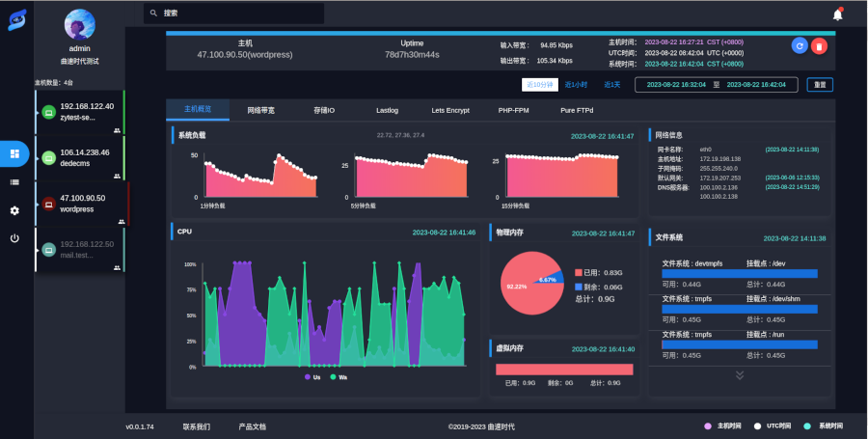This screenshot has height=439, width=868.
Task: Open the notification bell
Action: point(837,14)
